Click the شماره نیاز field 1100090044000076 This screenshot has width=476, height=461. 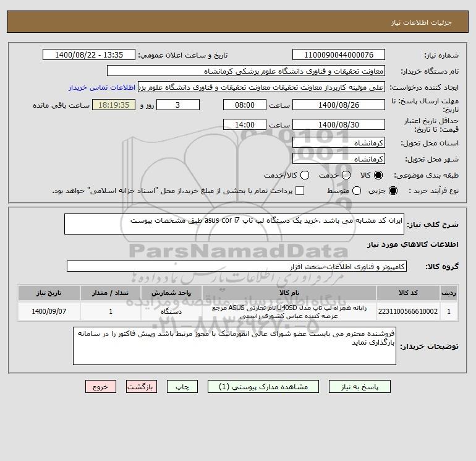(x=339, y=54)
